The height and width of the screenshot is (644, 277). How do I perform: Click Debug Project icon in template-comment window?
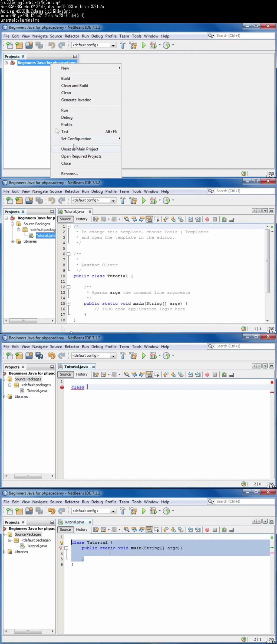(153, 200)
